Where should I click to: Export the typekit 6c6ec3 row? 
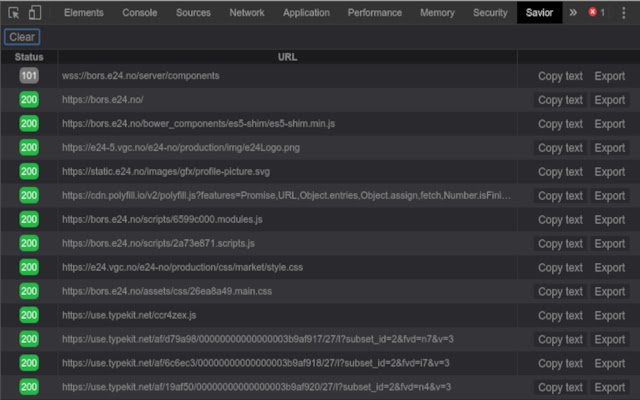(x=609, y=364)
